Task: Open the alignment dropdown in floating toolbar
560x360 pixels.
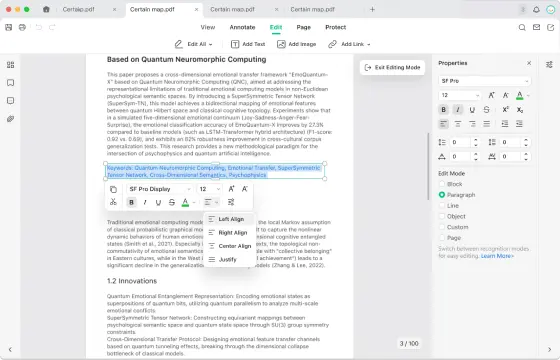Action: (211, 202)
